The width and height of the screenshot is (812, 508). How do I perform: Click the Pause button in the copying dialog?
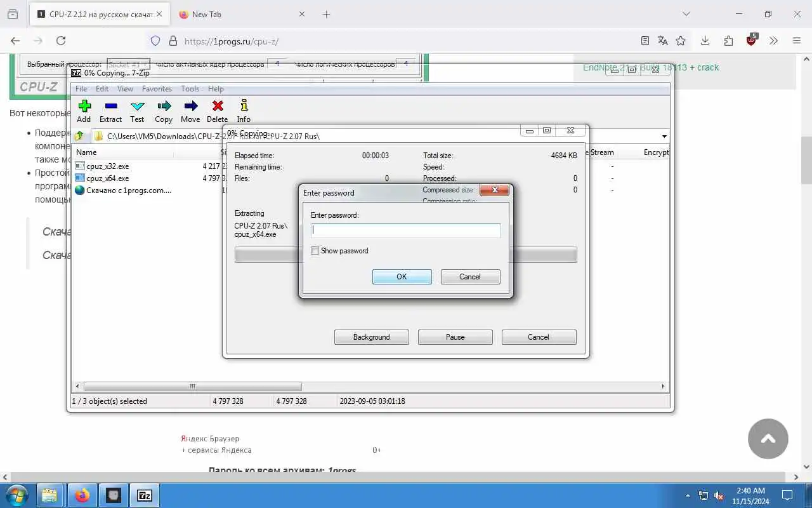[x=455, y=337]
